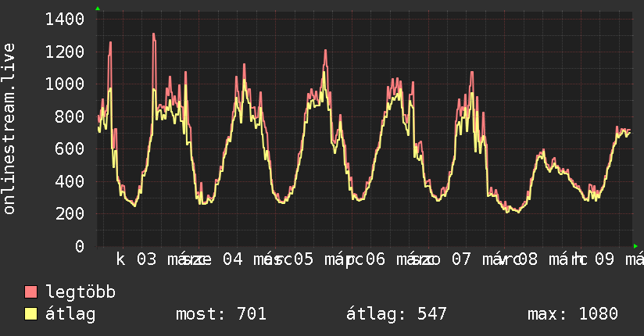644x336 pixels.
Task: Click the onlinestream.live vertical axis title
Action: point(9,129)
